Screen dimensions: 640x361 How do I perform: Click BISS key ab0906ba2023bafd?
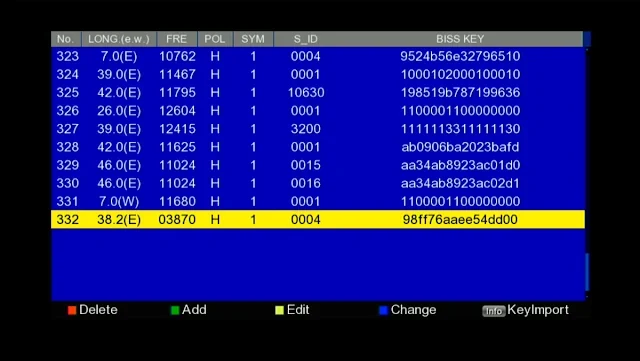pos(460,147)
